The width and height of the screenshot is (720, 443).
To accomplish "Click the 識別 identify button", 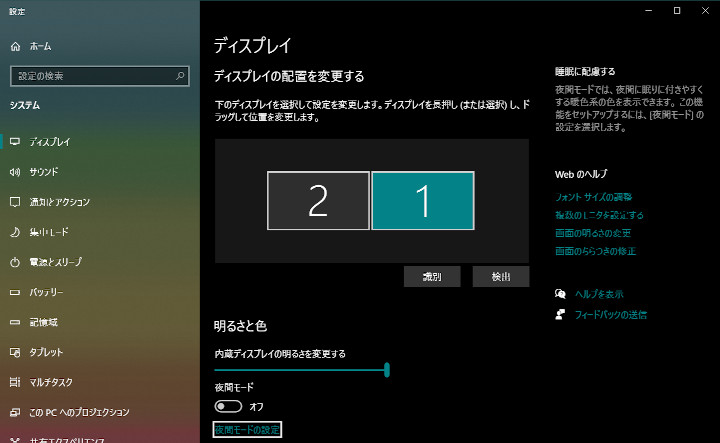I will (432, 276).
